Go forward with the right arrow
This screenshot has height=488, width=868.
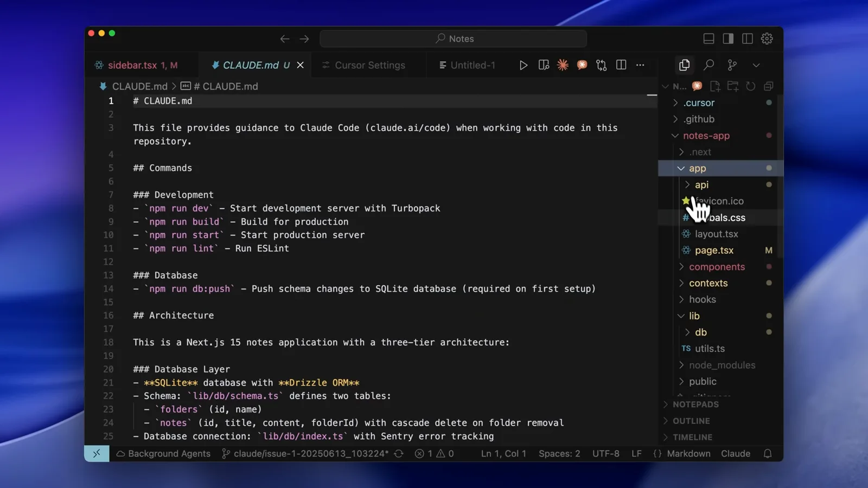[304, 38]
